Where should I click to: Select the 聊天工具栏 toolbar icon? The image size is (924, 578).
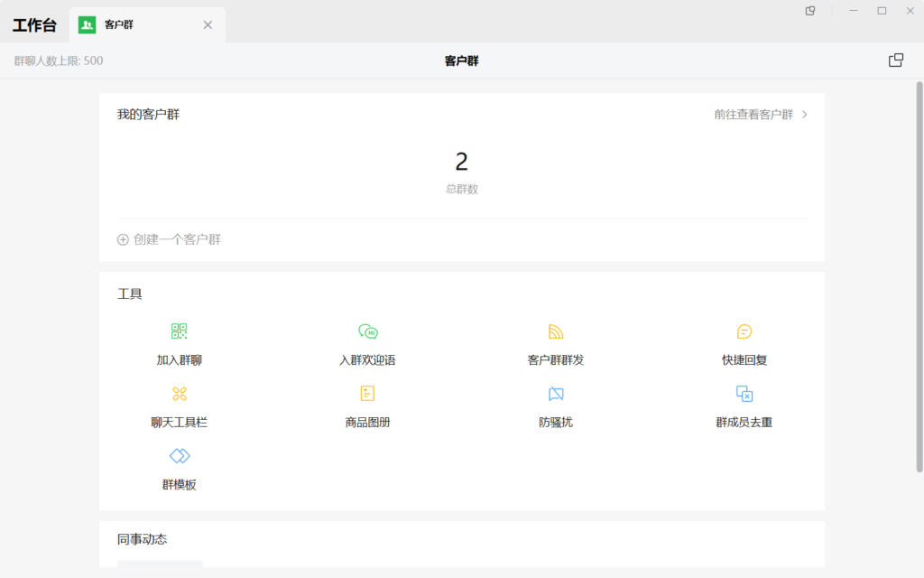pos(179,394)
